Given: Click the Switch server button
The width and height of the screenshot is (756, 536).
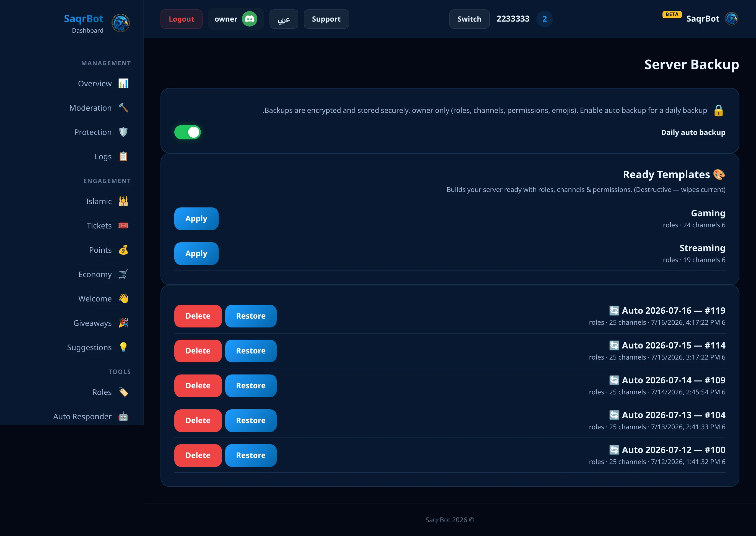Looking at the screenshot, I should [x=469, y=19].
